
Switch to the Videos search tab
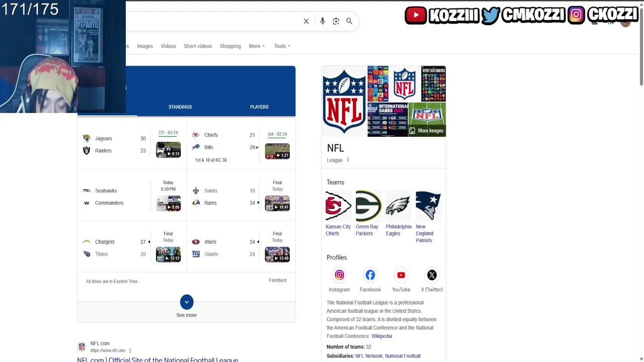click(169, 46)
